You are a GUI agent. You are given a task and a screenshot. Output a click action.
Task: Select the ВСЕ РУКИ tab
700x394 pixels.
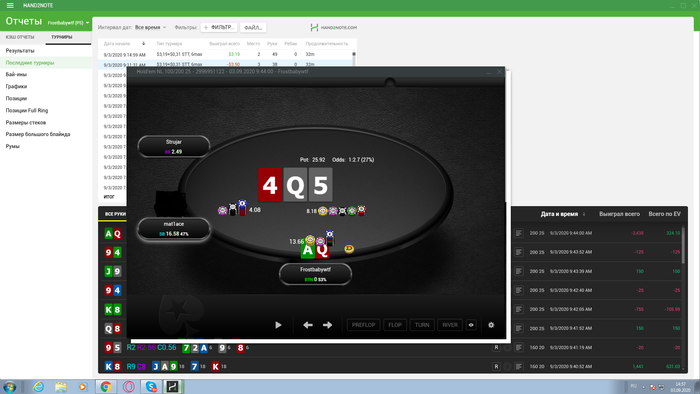click(115, 214)
